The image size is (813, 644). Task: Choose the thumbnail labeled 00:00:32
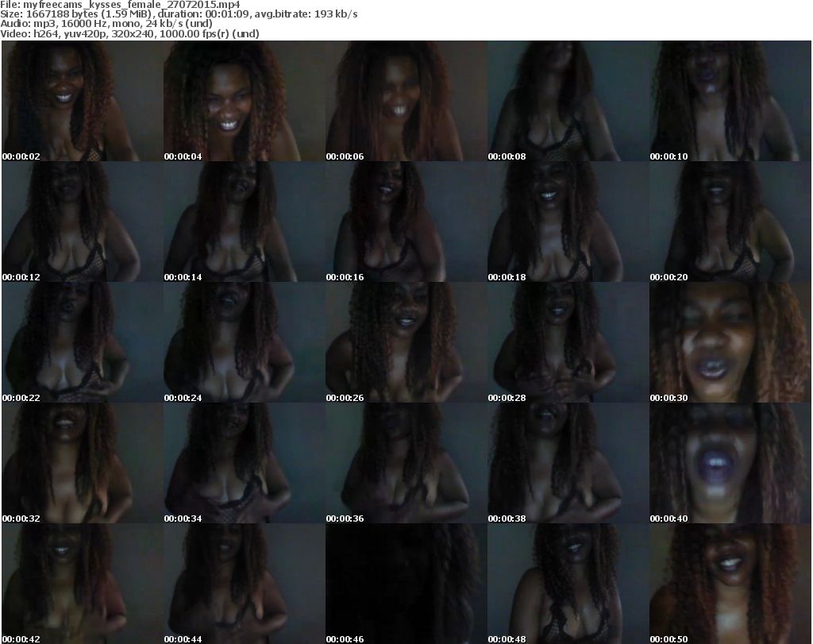83,463
